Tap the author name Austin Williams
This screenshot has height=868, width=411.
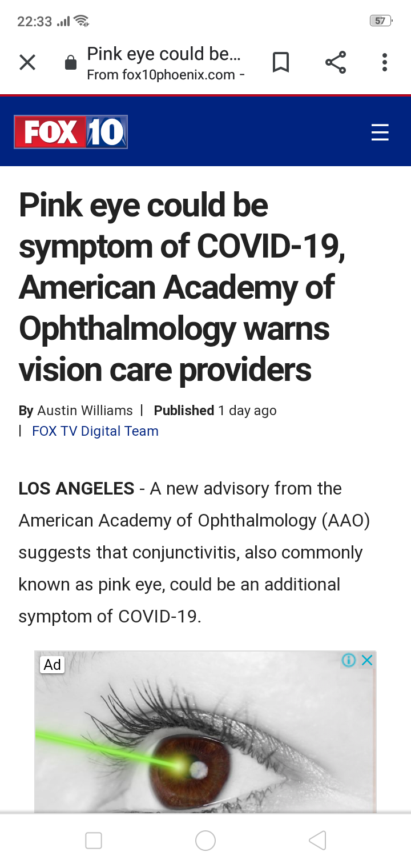click(x=85, y=411)
